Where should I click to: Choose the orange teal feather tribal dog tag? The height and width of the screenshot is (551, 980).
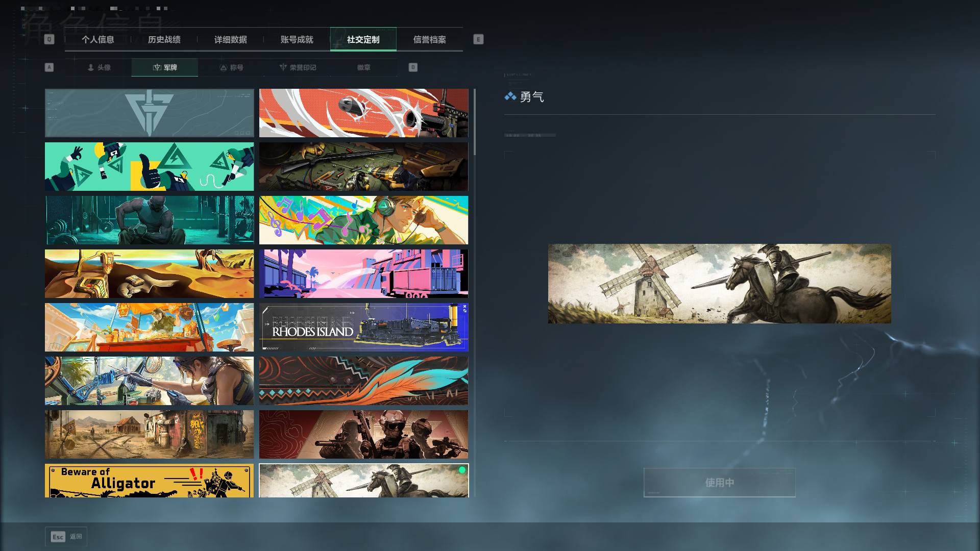coord(364,381)
